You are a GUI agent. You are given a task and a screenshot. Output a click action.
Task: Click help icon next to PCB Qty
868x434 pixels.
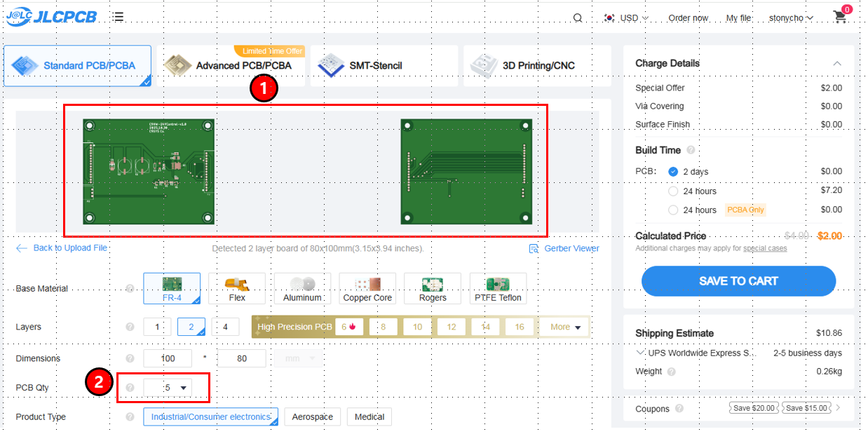pos(130,388)
